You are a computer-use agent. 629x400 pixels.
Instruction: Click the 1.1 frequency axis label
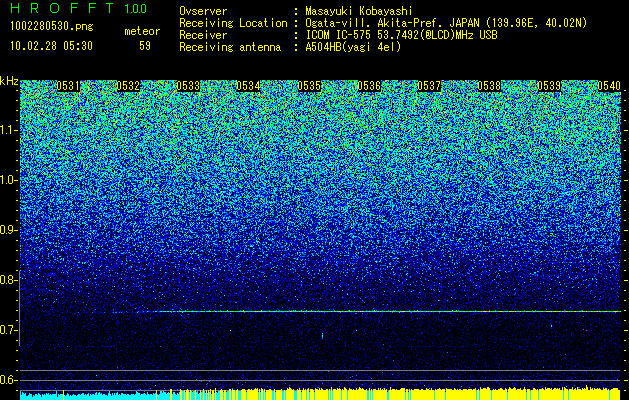(x=8, y=130)
